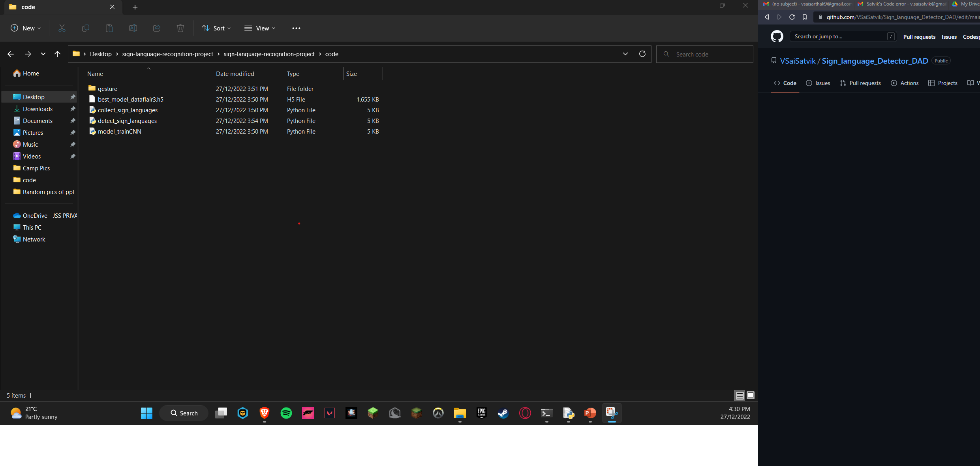Viewport: 980px width, 466px height.
Task: Expand the address bar history dropdown
Action: [x=625, y=54]
